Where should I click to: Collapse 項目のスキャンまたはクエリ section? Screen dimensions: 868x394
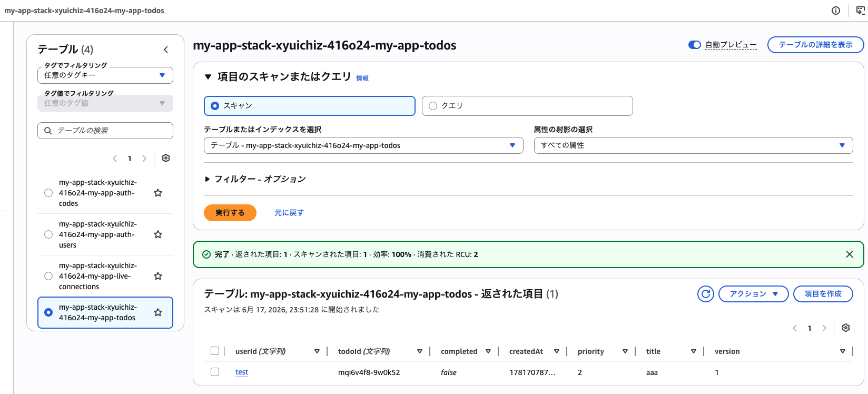208,77
